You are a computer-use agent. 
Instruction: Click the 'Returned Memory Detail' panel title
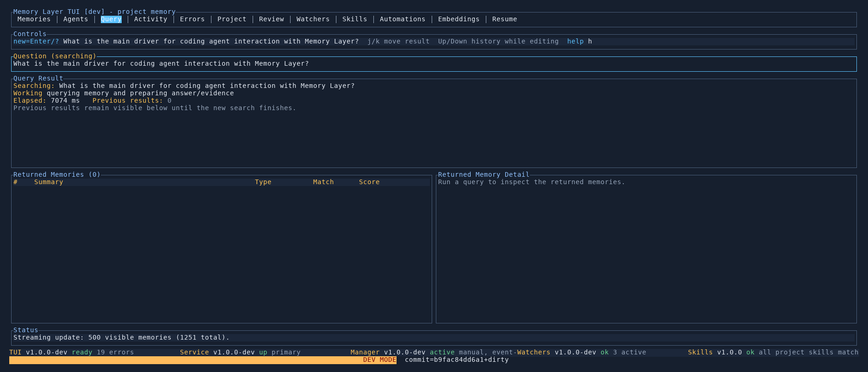point(484,174)
